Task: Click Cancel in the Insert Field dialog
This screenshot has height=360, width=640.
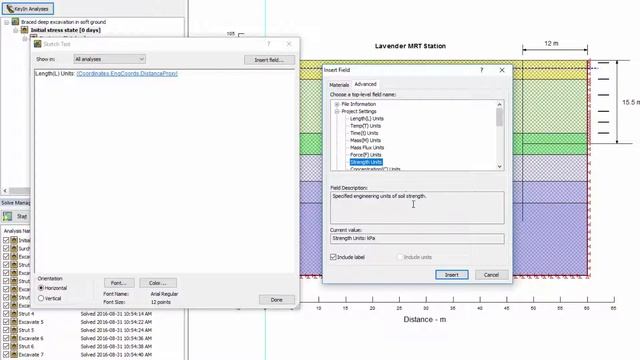Action: coord(491,275)
